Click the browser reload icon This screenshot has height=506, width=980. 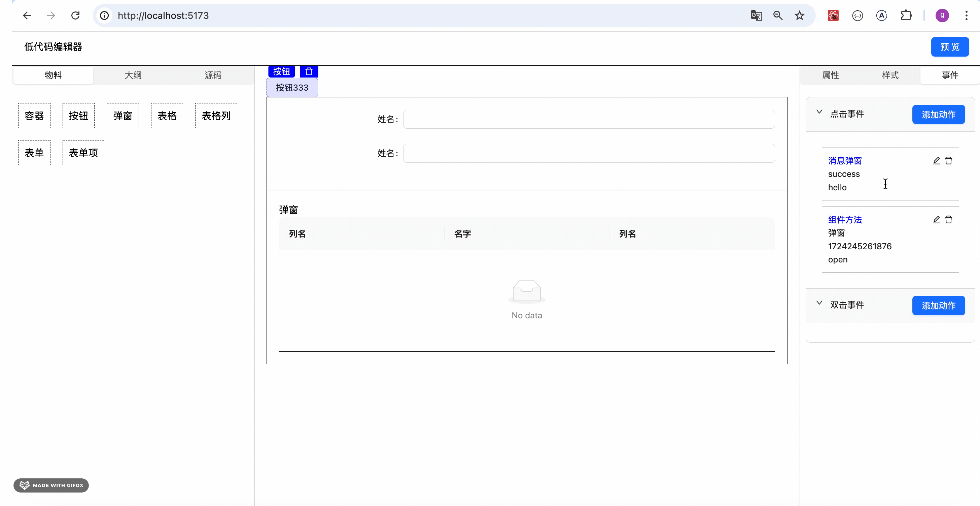pos(75,15)
